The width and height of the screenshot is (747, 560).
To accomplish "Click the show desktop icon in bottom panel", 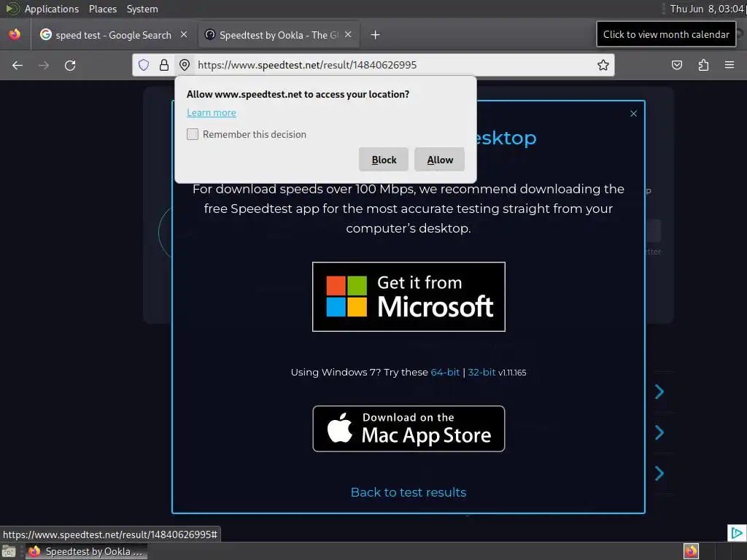I will 9,551.
